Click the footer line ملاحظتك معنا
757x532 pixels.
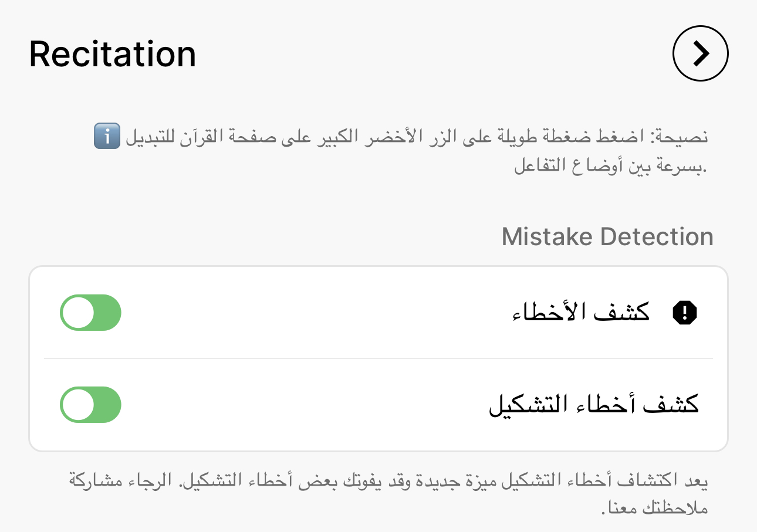pos(654,507)
